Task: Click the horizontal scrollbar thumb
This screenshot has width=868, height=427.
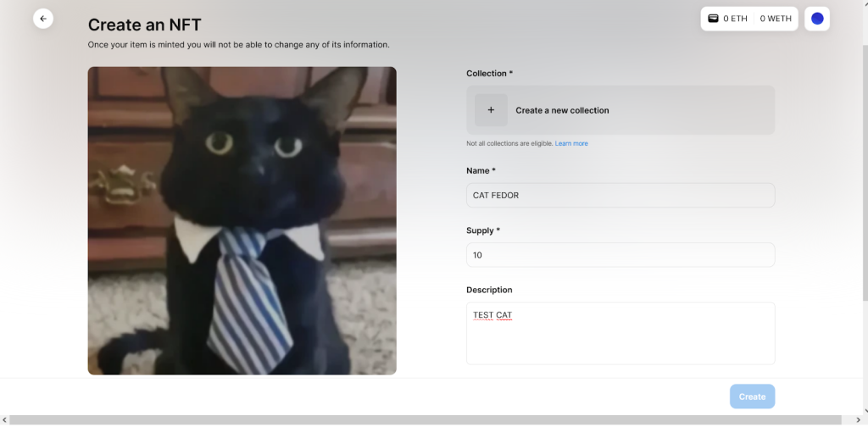Action: click(x=424, y=421)
